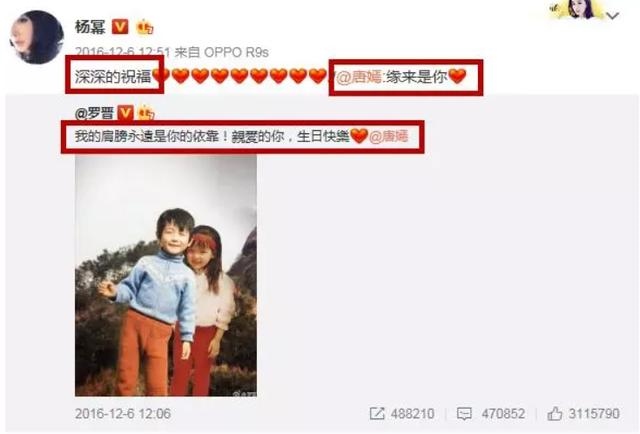640x434 pixels.
Task: Click the crown badge next to @罗晋
Action: tap(146, 114)
